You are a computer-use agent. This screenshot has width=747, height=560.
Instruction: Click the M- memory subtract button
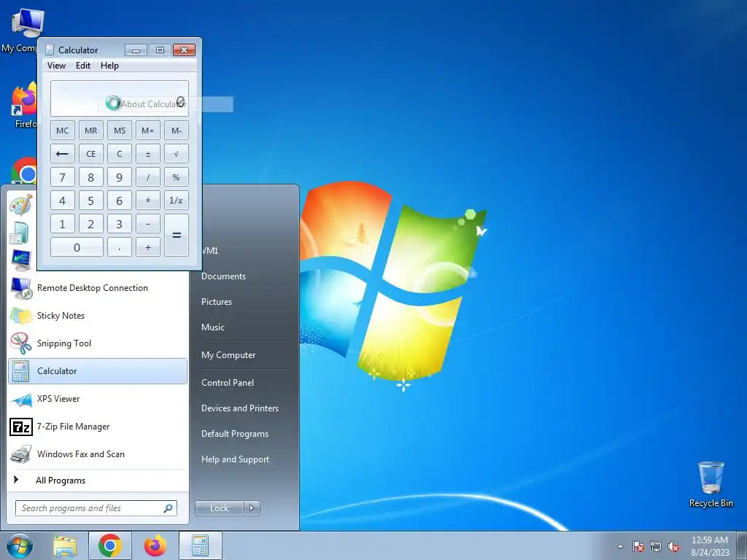click(177, 131)
